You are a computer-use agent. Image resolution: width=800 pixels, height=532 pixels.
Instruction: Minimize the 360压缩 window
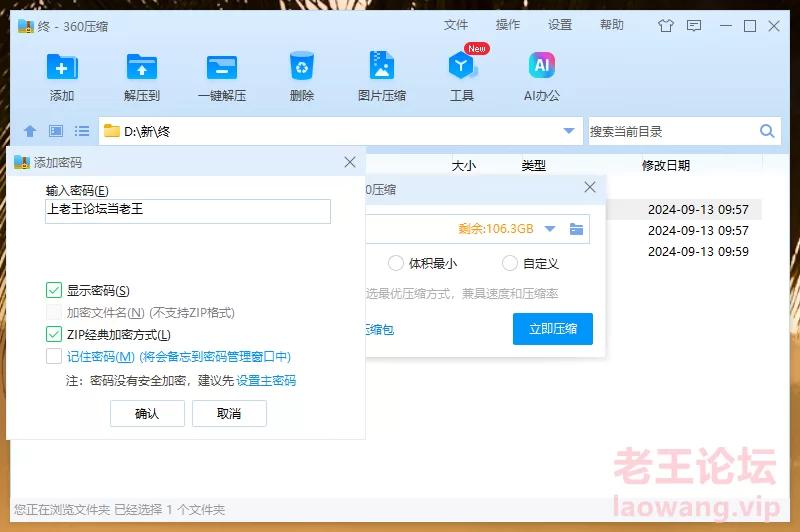(x=726, y=26)
